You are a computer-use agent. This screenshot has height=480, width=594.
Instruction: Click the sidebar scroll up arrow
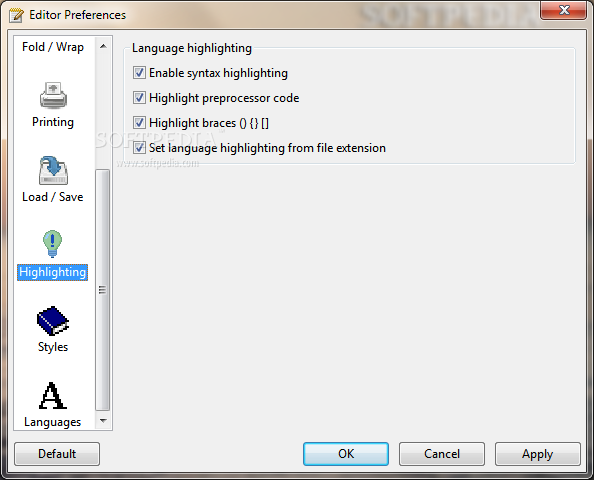tap(103, 46)
